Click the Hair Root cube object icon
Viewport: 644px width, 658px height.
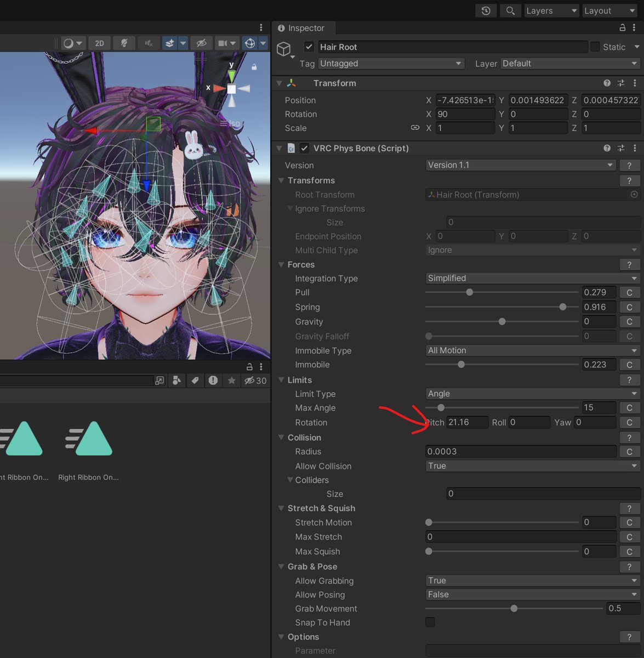click(x=283, y=49)
